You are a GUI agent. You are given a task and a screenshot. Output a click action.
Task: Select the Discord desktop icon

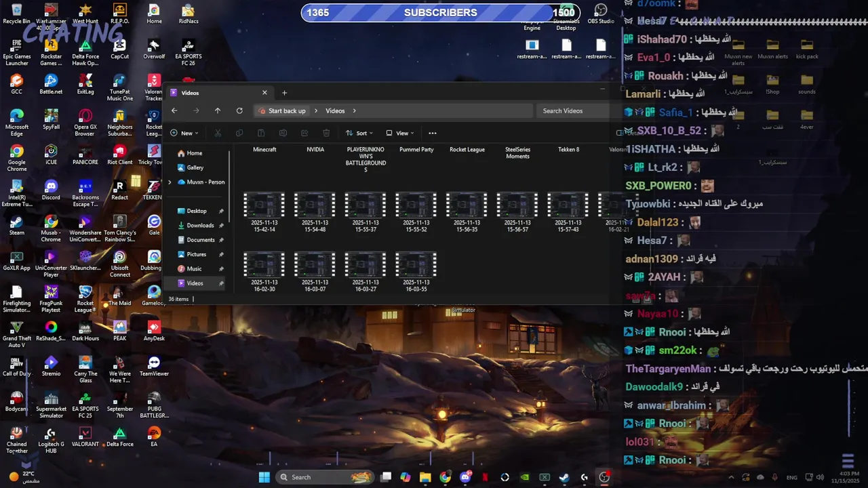(x=51, y=190)
